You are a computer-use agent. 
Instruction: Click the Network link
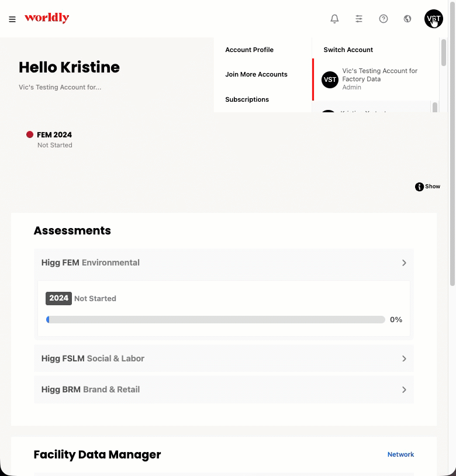[x=400, y=454]
